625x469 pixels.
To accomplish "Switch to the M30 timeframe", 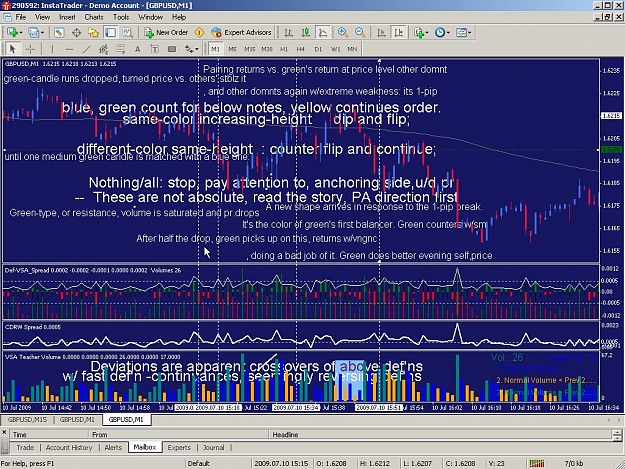I will tap(267, 49).
